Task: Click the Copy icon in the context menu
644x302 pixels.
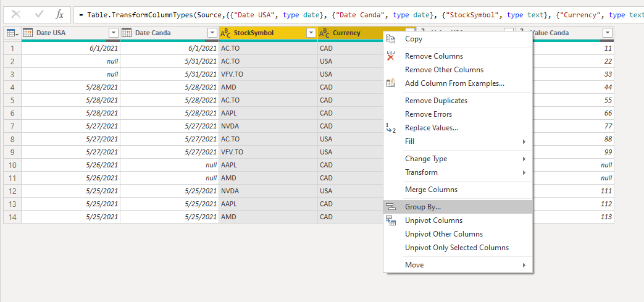Action: 391,39
